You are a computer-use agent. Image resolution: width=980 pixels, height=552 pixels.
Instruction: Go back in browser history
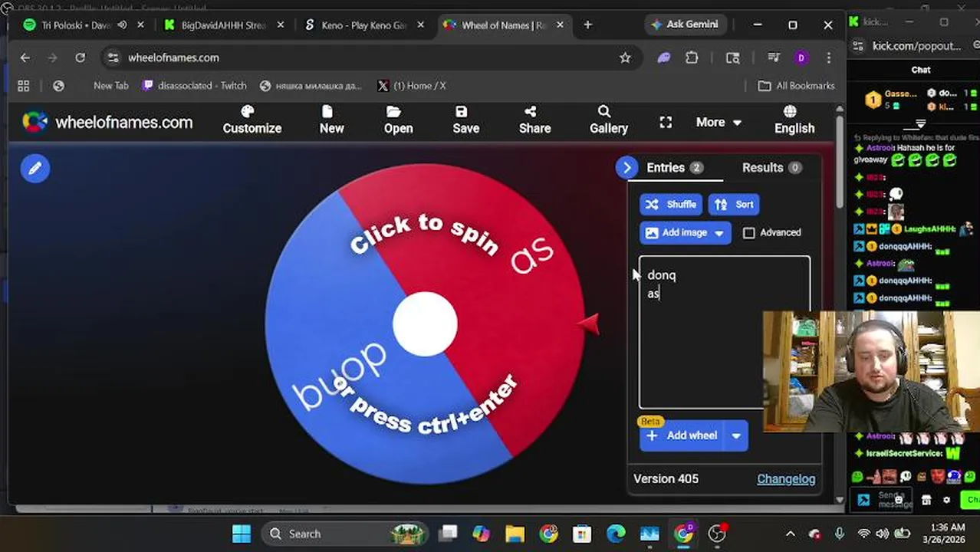click(25, 58)
